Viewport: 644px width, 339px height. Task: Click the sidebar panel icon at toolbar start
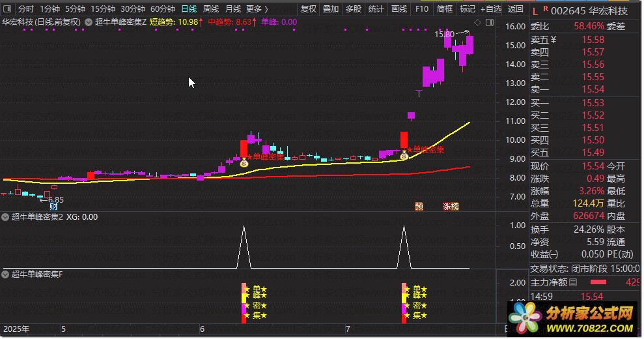[x=7, y=8]
